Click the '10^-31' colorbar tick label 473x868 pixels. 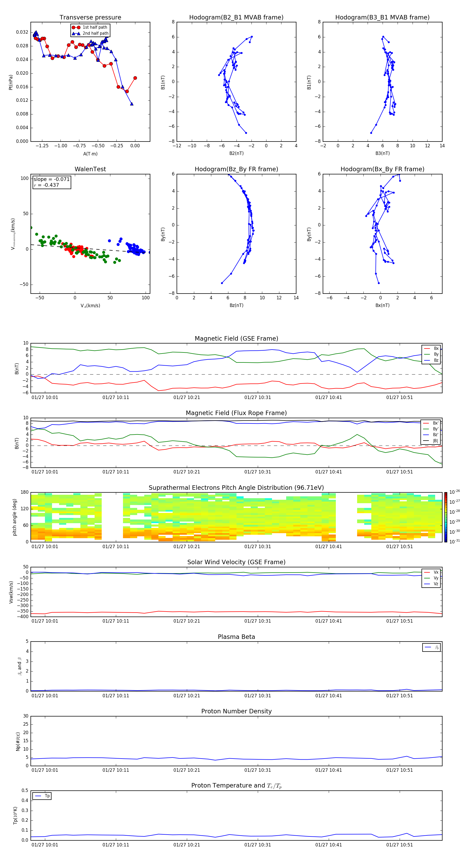pos(455,542)
